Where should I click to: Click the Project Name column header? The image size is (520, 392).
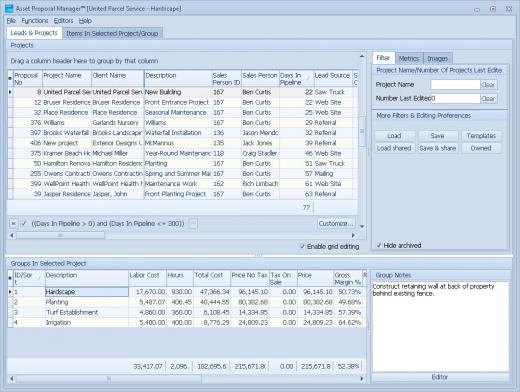point(67,79)
